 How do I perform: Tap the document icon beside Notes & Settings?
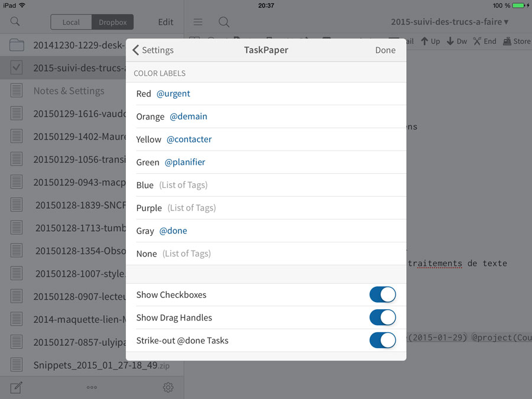(x=17, y=90)
